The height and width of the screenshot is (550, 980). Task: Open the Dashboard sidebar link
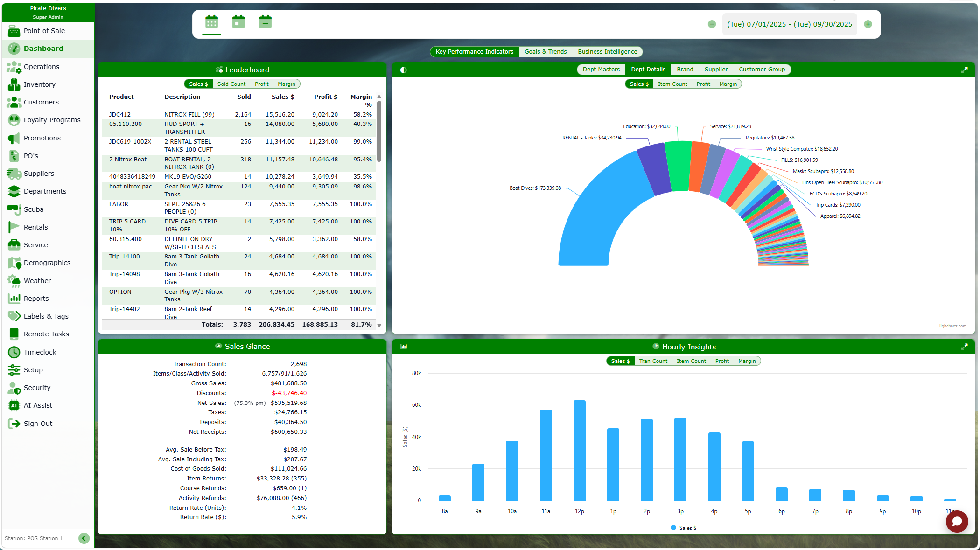(x=48, y=49)
